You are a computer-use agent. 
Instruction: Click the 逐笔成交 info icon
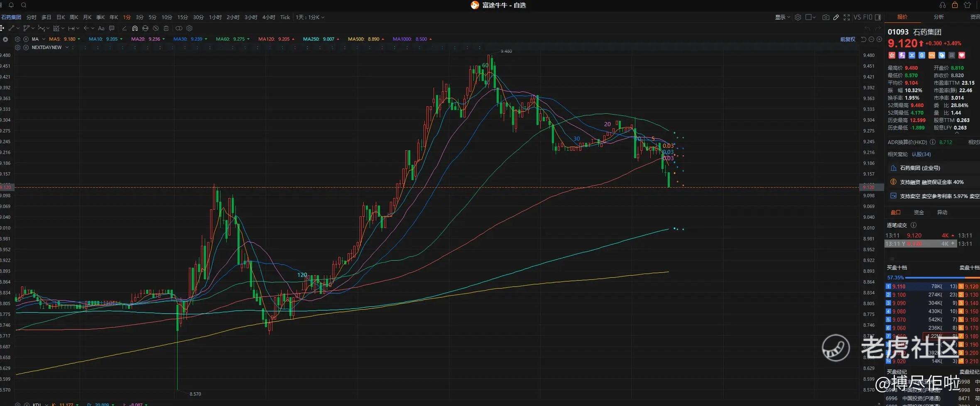point(914,225)
